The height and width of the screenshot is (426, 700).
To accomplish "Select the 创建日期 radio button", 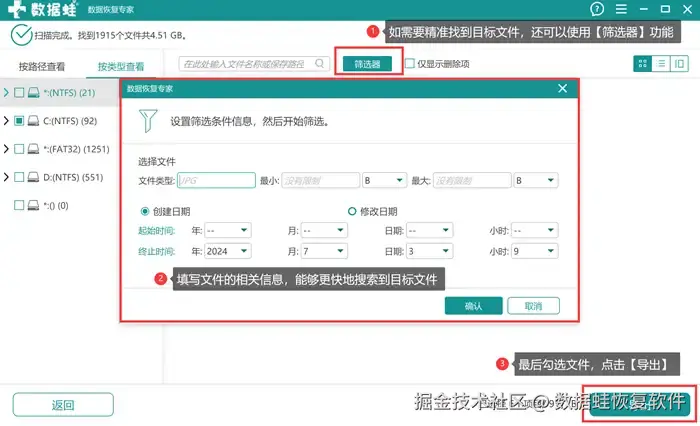I will 145,211.
